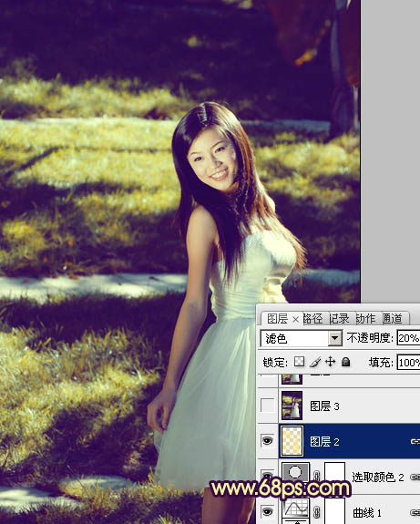This screenshot has height=524, width=420.
Task: Click the 滤色 blend mode combo box
Action: (302, 338)
